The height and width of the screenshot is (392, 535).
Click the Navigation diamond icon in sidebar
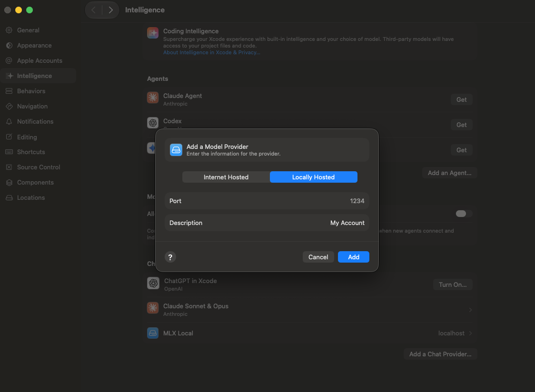pos(9,106)
